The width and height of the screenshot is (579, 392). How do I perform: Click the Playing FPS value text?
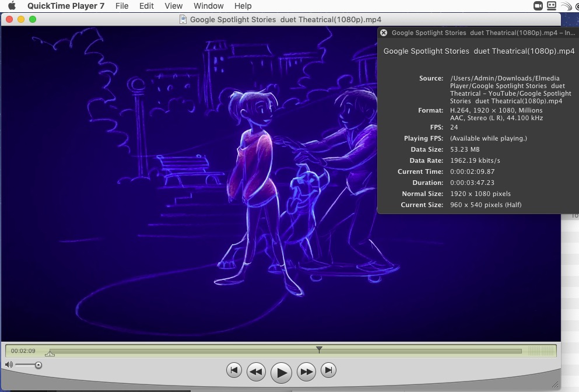489,138
